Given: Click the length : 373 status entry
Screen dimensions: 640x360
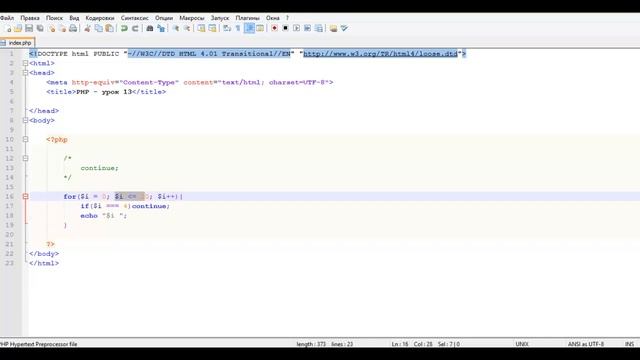Looking at the screenshot, I should click(x=311, y=344).
